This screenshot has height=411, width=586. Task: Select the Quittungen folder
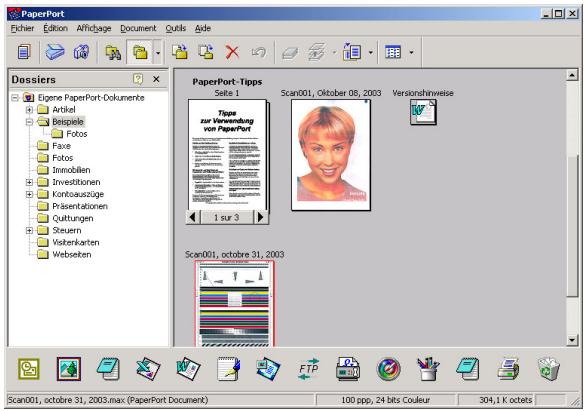tap(73, 218)
